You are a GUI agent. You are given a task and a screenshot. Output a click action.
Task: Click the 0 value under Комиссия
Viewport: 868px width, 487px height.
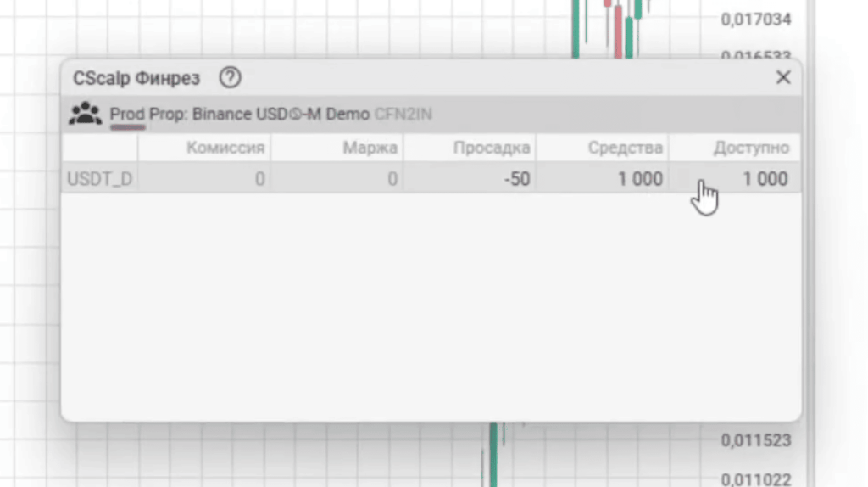point(259,179)
